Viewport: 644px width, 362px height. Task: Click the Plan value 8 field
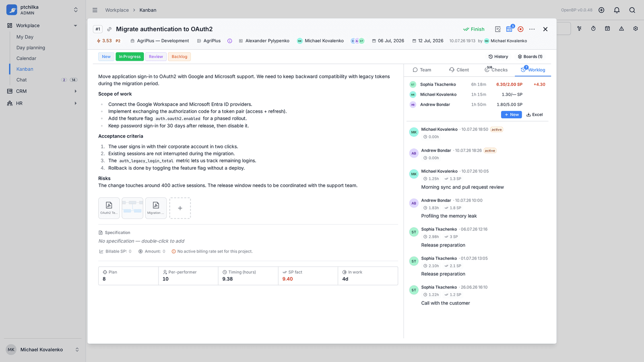pyautogui.click(x=128, y=276)
